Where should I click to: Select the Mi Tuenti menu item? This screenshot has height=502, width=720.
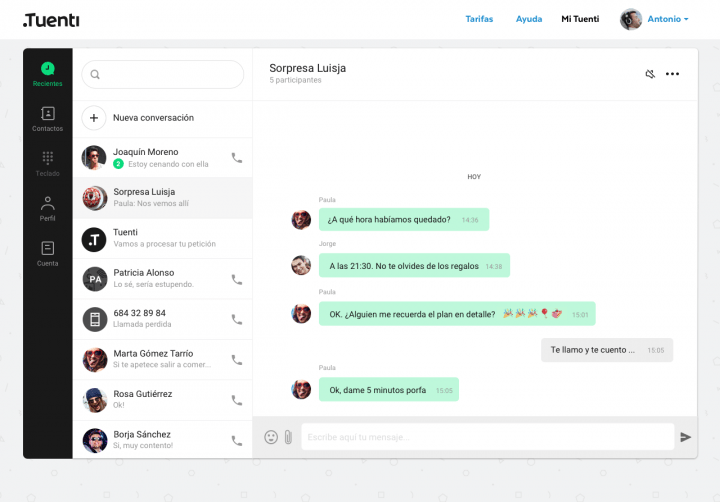580,19
